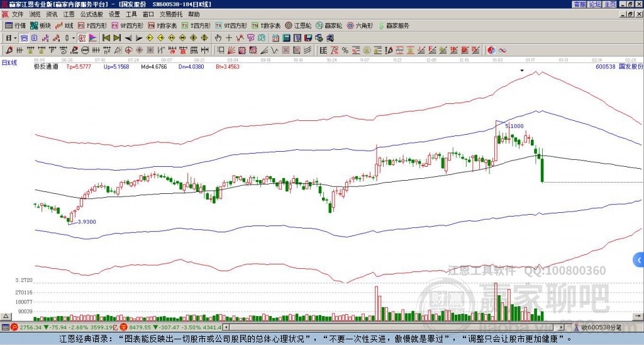Viewport: 644px width, 345px height.
Task: Open 赢家服务 service button
Action: click(x=394, y=25)
